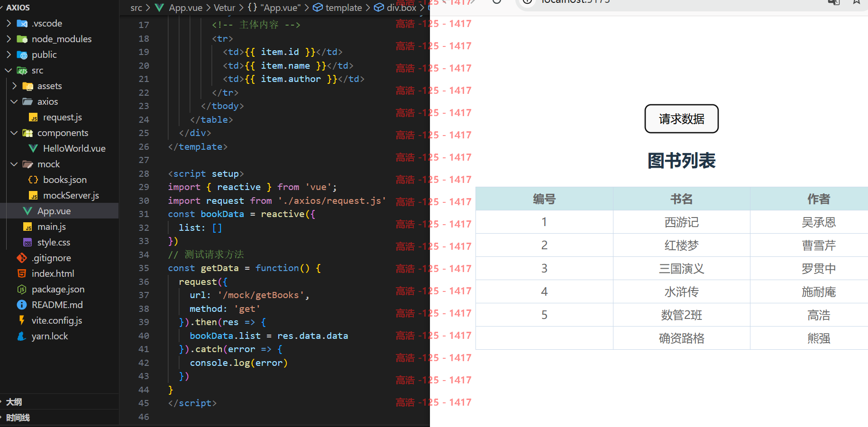Select the "App.vue" braces breadcrumb item
The width and height of the screenshot is (868, 427).
click(x=274, y=8)
